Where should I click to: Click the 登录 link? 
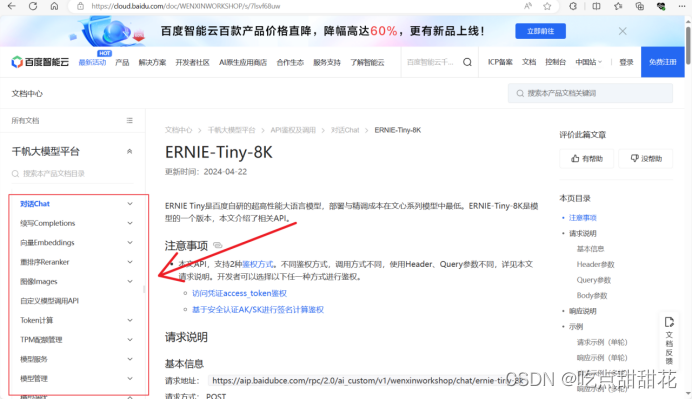coord(626,62)
